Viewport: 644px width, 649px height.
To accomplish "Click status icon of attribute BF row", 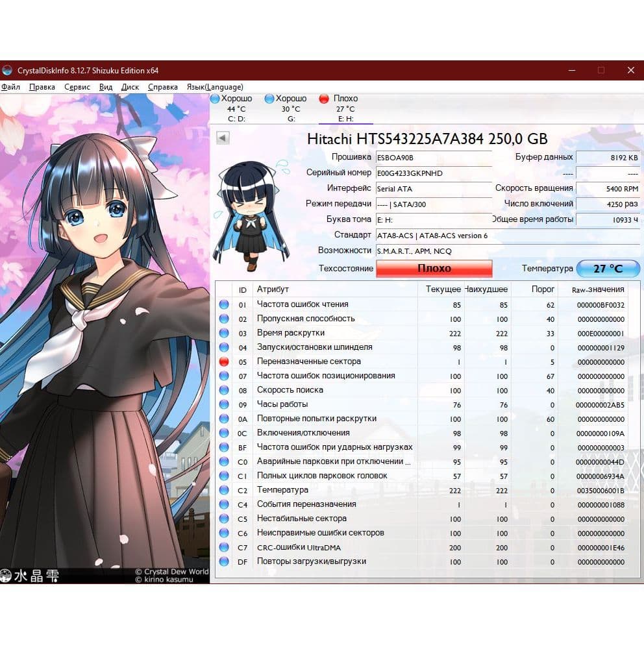I will (224, 447).
